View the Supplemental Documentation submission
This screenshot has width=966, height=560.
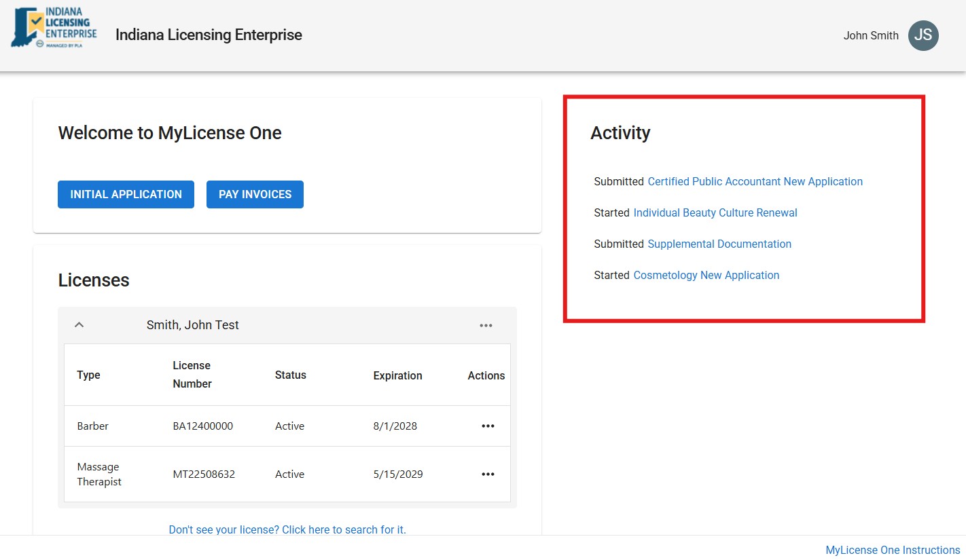pyautogui.click(x=719, y=244)
